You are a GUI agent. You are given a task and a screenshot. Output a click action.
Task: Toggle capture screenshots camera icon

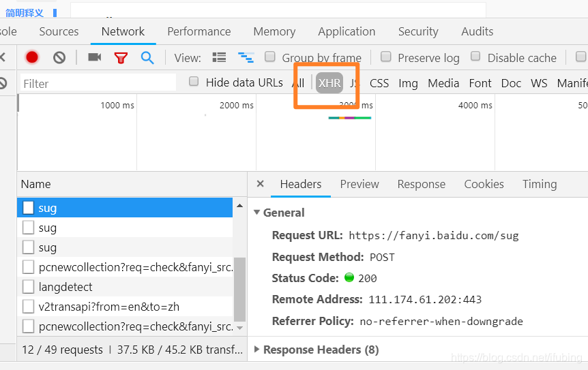95,57
